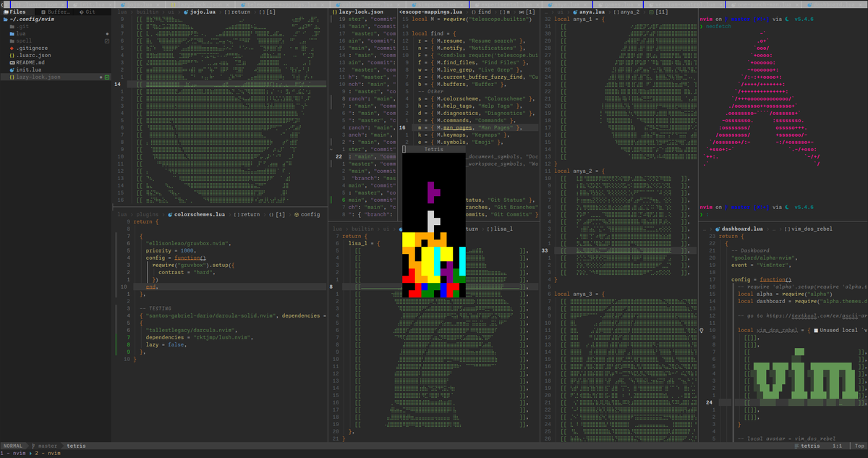Image resolution: width=868 pixels, height=458 pixels.
Task: Click the git icon of .gitignore
Action: 12,48
